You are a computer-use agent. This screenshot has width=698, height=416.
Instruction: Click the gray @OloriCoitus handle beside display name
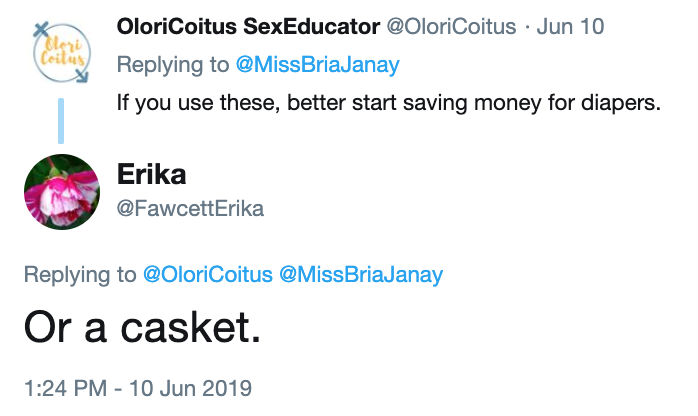(449, 27)
